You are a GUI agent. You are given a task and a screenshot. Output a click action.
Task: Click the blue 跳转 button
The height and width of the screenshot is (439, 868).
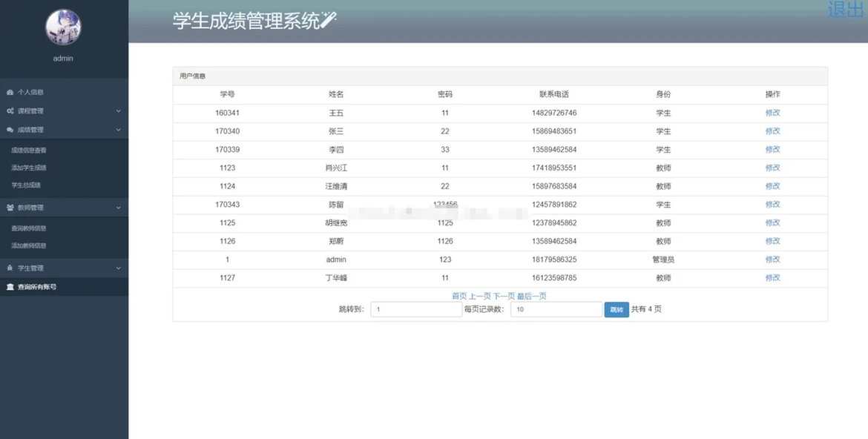point(617,309)
